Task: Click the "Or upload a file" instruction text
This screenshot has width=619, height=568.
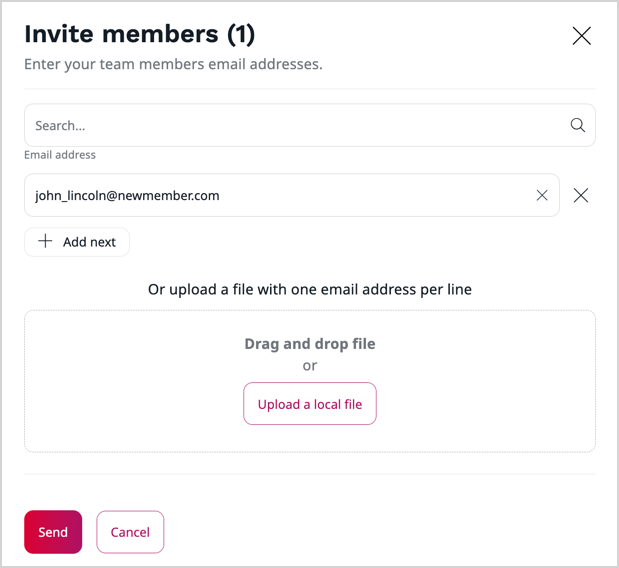Action: (x=200, y=290)
